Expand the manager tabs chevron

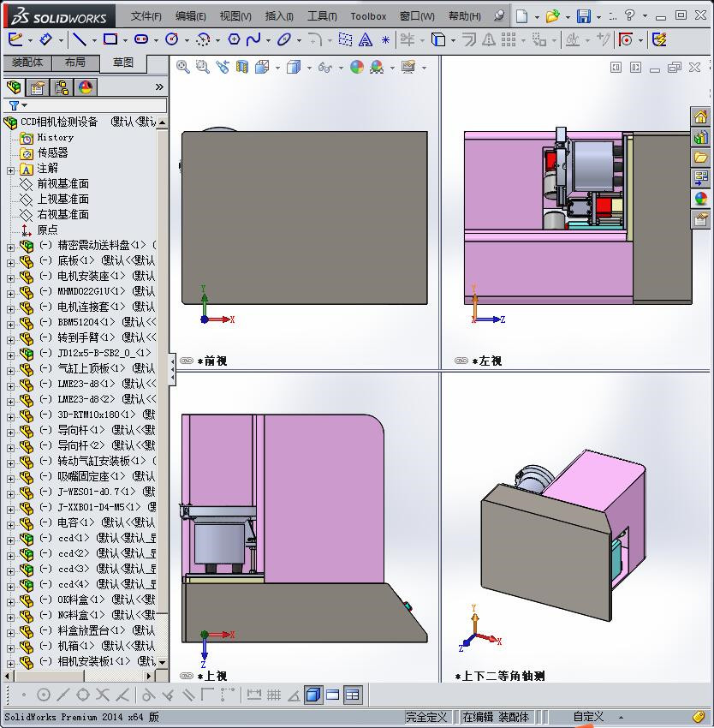[x=159, y=87]
